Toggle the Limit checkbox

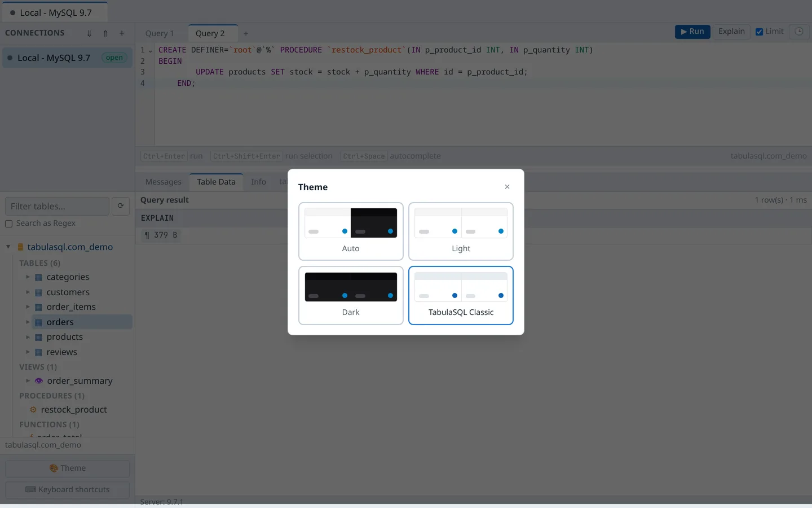759,32
